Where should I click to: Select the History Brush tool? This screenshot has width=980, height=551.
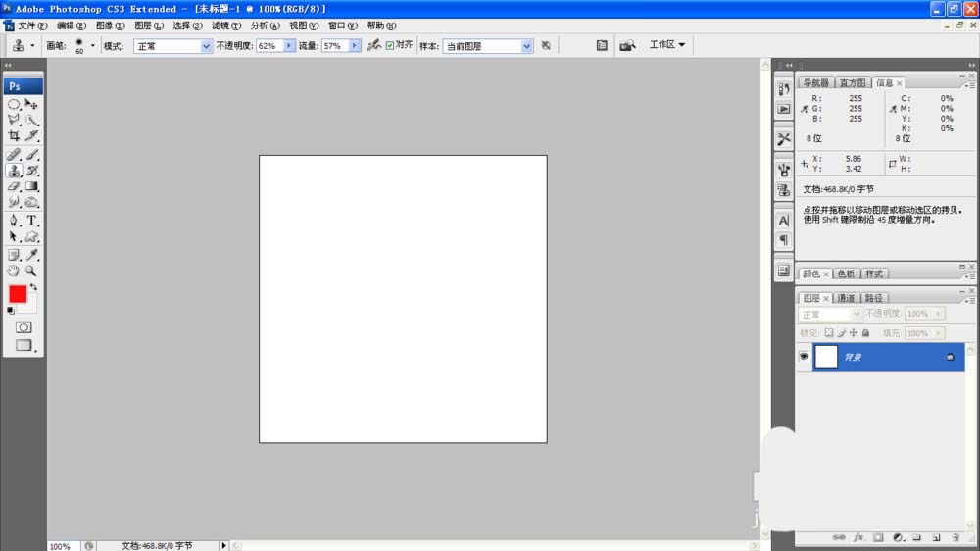pyautogui.click(x=32, y=171)
